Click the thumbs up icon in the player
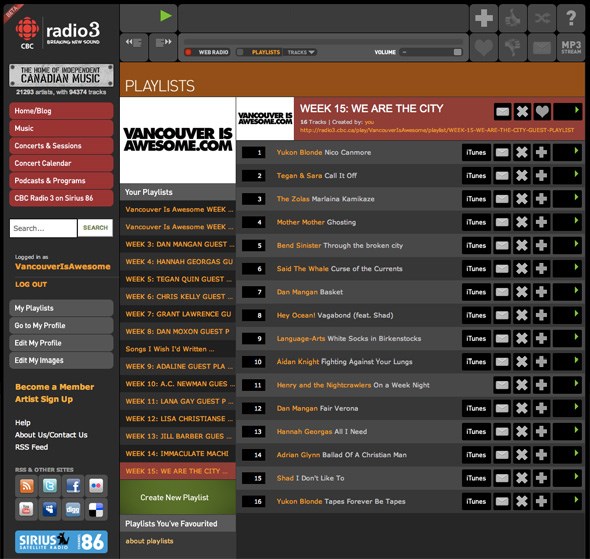Viewport: 590px width, 559px height. (x=513, y=18)
